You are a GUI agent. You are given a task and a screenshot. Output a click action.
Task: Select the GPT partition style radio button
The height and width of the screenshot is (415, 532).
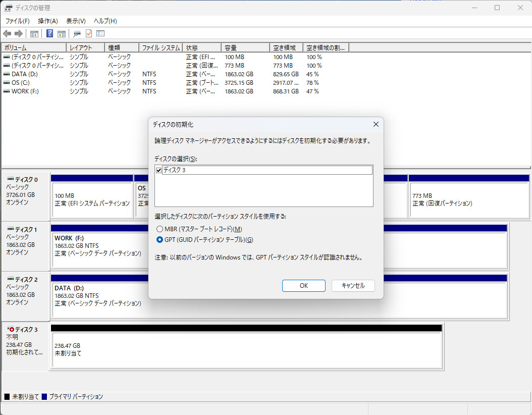tap(159, 240)
